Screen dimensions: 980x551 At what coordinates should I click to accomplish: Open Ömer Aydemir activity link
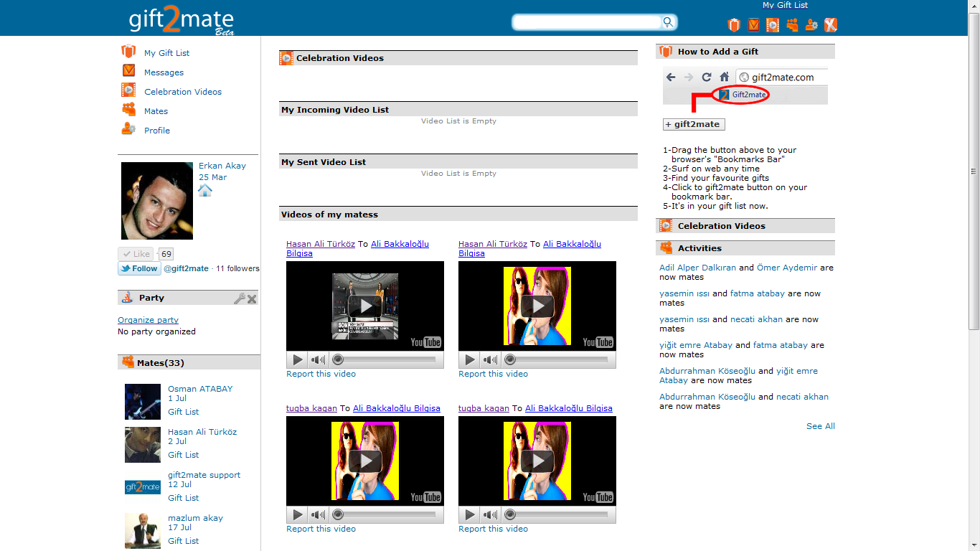(787, 268)
